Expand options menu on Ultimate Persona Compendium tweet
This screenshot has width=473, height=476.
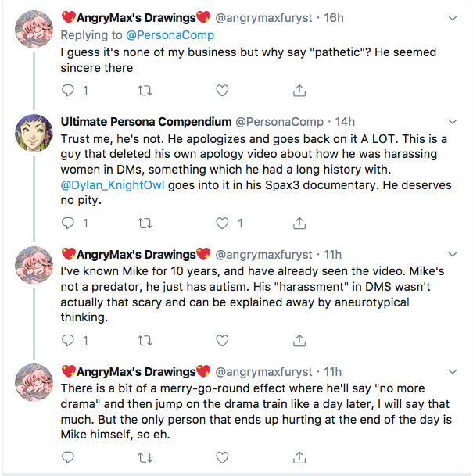(453, 122)
